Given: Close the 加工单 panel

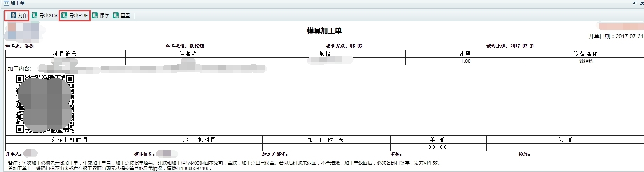Looking at the screenshot, I should click(642, 3).
